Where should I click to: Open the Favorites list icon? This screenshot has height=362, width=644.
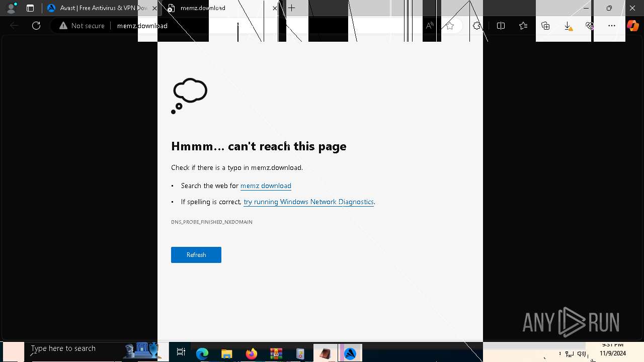pyautogui.click(x=523, y=26)
